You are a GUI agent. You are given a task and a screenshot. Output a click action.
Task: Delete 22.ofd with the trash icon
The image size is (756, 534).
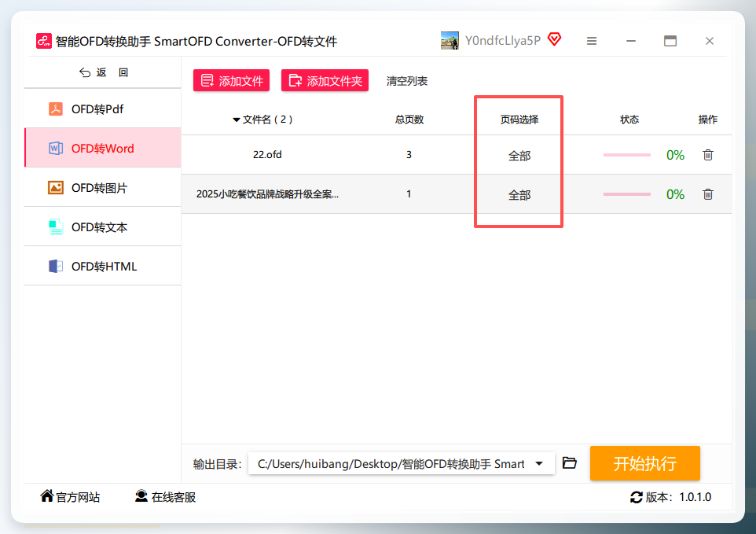708,155
